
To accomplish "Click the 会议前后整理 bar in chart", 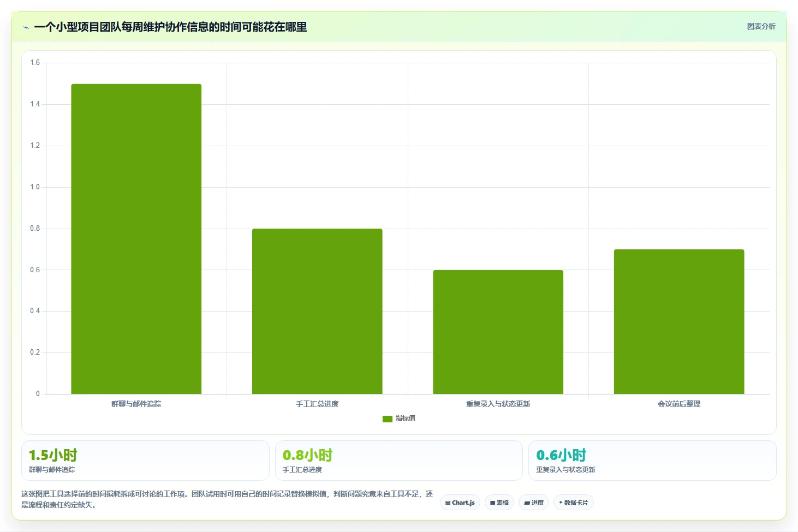I will point(679,321).
